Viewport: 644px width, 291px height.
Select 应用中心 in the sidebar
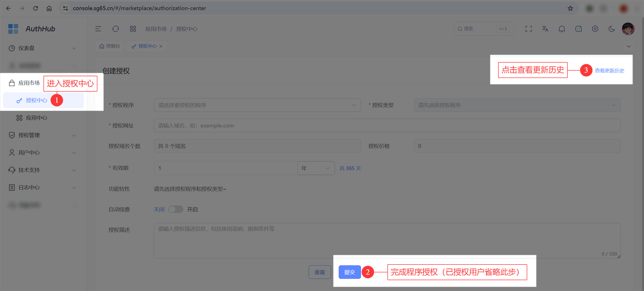(x=37, y=117)
